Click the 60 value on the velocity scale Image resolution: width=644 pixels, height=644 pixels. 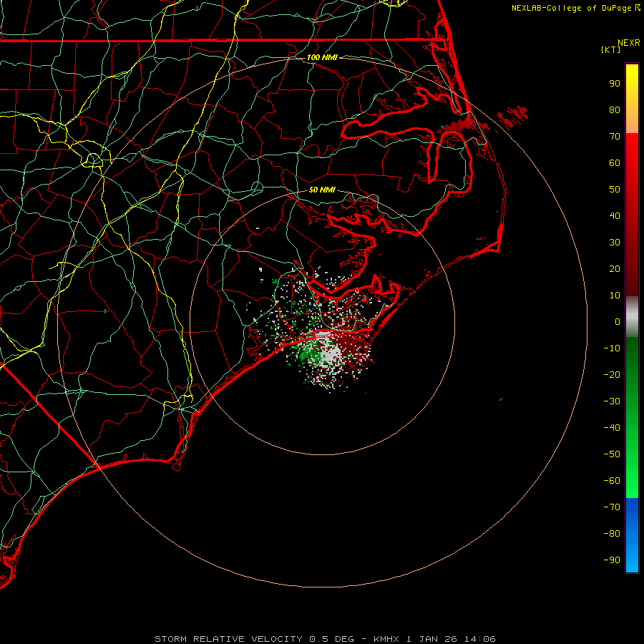(615, 163)
